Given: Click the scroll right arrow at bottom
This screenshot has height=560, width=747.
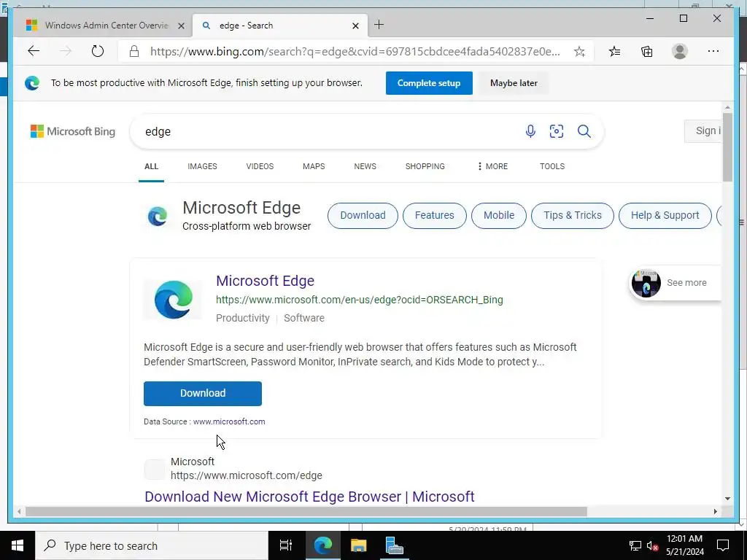Looking at the screenshot, I should pos(715,511).
